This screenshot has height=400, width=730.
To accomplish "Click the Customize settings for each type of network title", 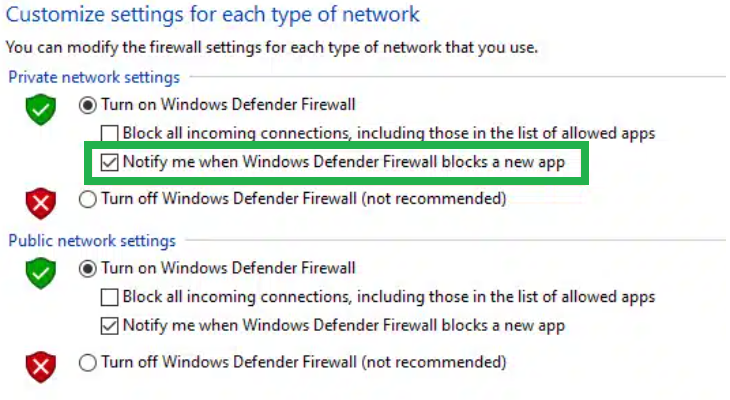I will point(213,15).
